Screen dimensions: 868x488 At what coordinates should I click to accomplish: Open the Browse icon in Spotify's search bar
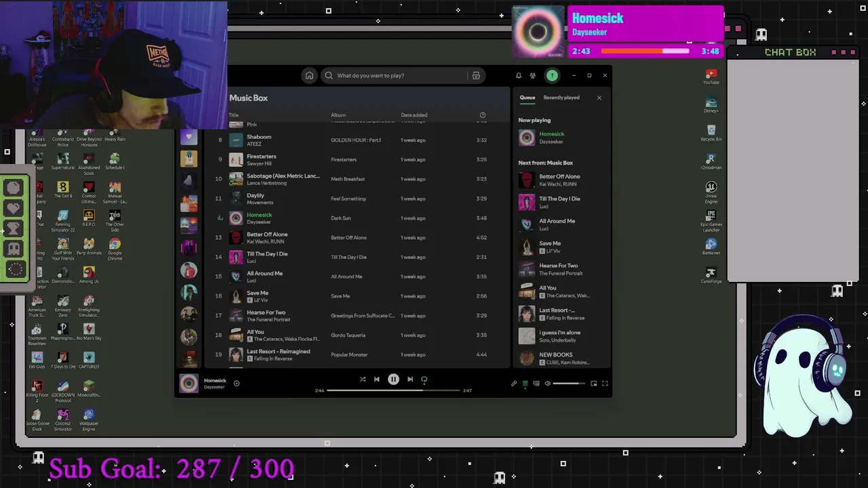[x=476, y=76]
